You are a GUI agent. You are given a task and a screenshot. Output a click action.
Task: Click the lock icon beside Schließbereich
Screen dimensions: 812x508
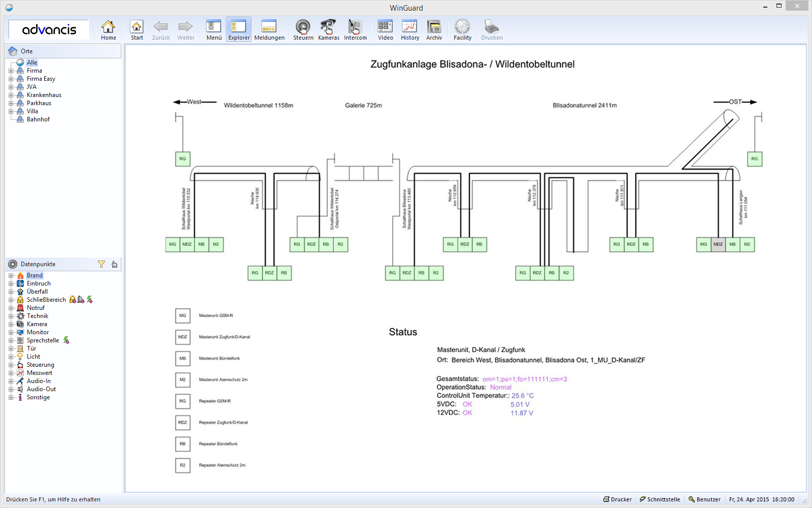point(73,300)
